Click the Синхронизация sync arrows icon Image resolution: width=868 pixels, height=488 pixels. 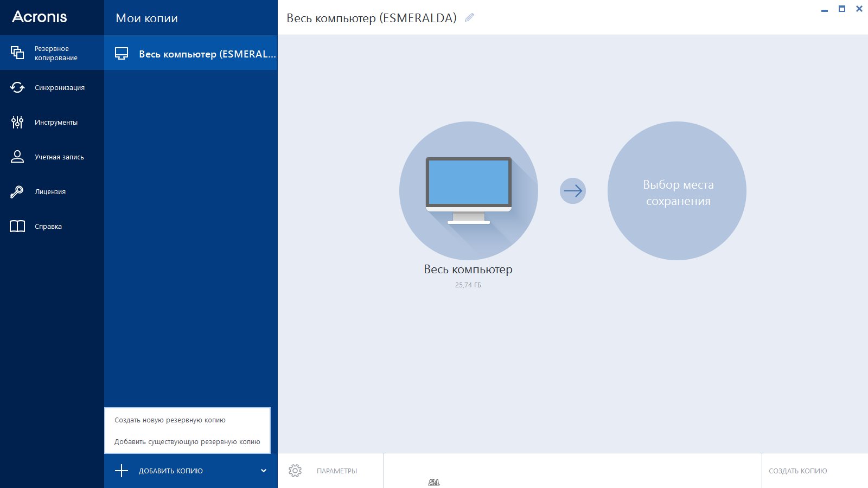pyautogui.click(x=17, y=87)
